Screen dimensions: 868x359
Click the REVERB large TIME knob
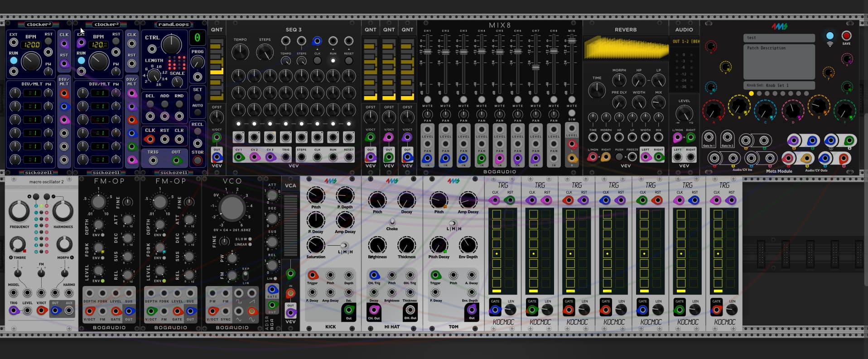click(597, 90)
